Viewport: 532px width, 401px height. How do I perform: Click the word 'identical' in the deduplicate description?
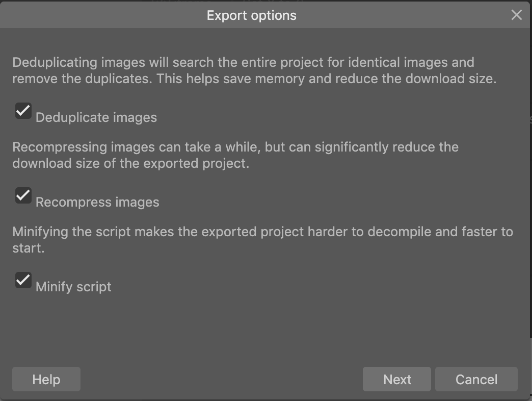point(368,62)
